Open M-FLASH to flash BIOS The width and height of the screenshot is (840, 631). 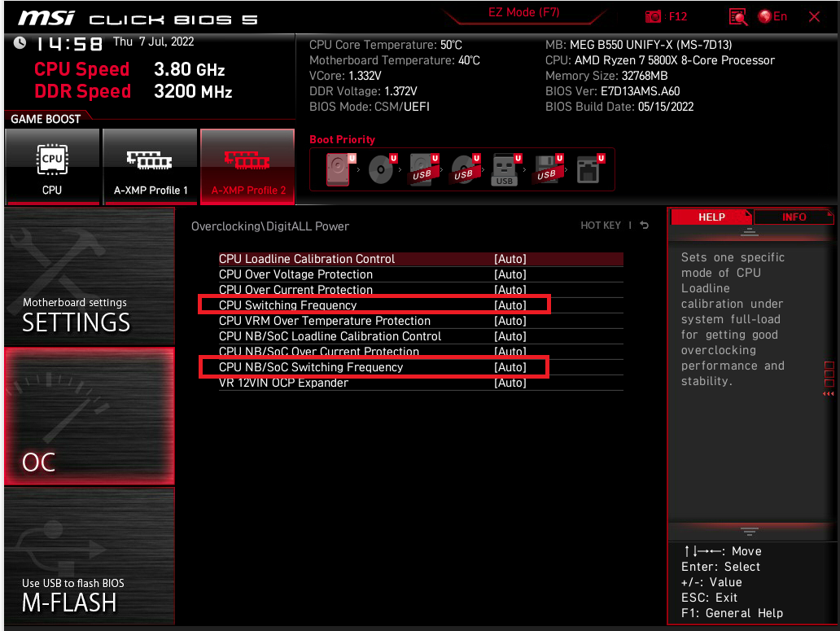pyautogui.click(x=90, y=556)
